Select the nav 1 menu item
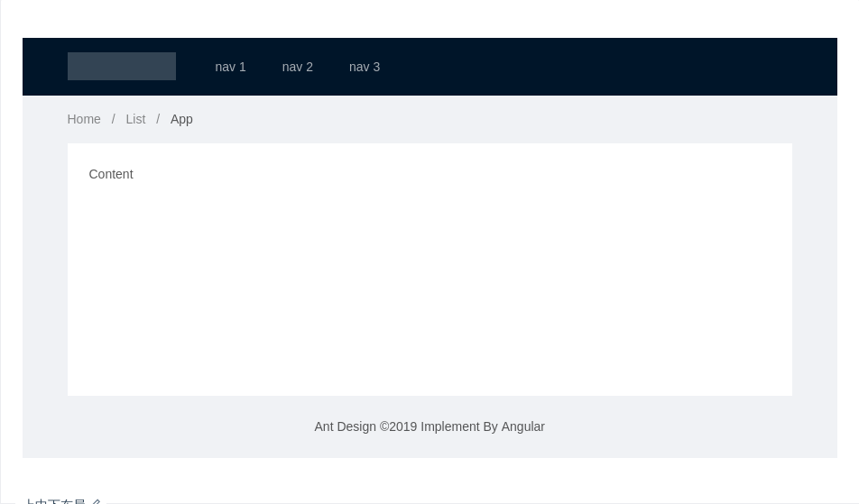859x504 pixels. point(230,67)
